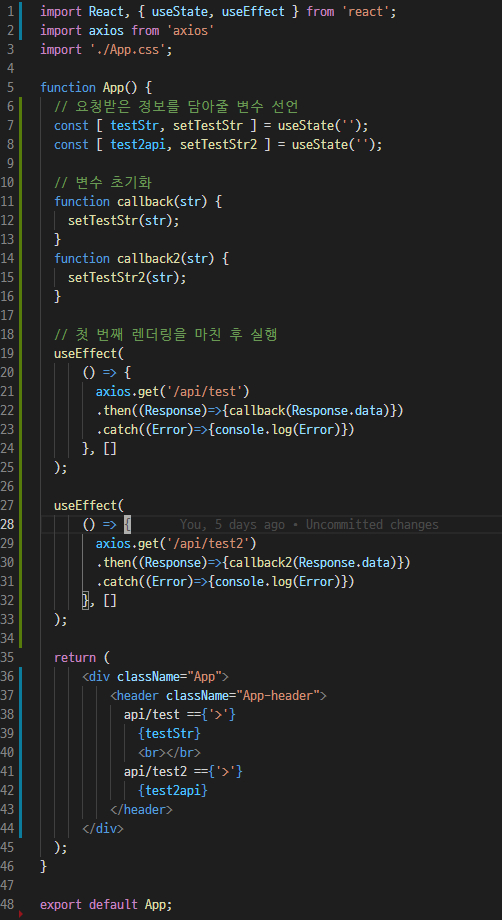Viewport: 502px width, 920px height.
Task: Select setTestStr2 in the line 8 destructuring
Action: coord(218,144)
